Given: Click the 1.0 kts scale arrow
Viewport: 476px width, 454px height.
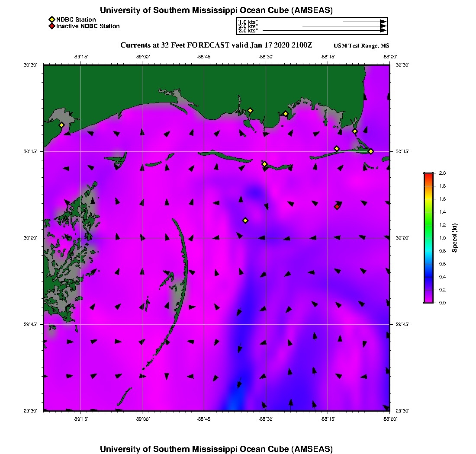Looking at the screenshot, I should point(363,21).
